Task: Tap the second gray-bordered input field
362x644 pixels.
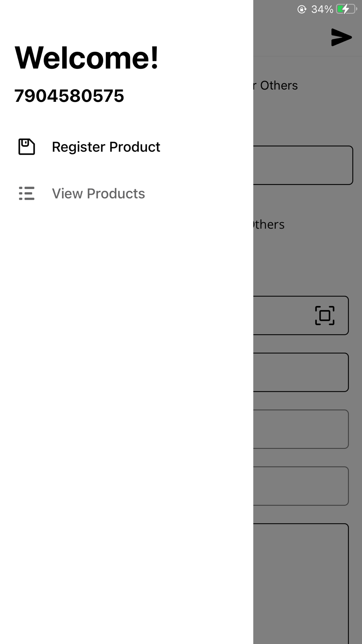Action: (300, 486)
